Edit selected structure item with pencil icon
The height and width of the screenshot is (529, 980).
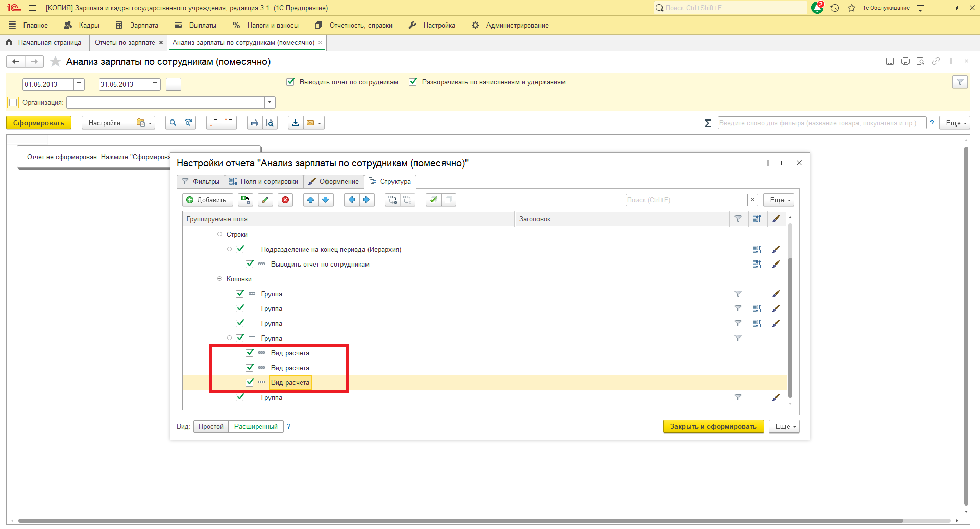[x=265, y=200]
